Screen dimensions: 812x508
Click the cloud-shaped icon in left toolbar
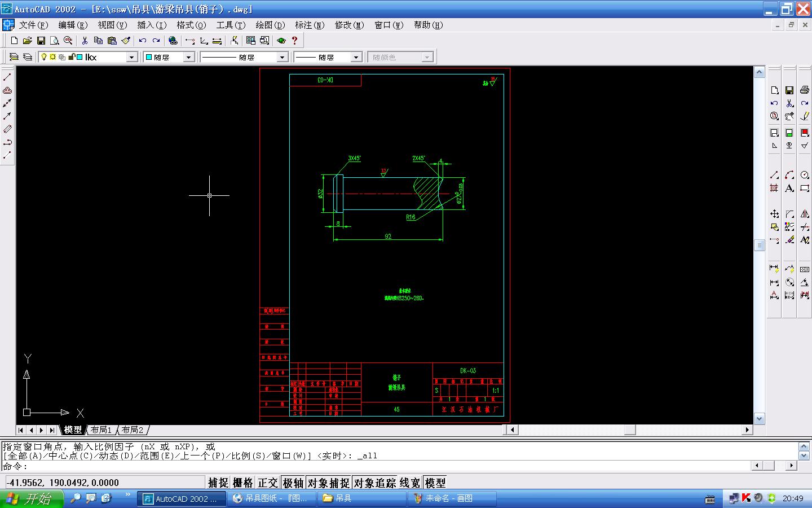[x=7, y=90]
